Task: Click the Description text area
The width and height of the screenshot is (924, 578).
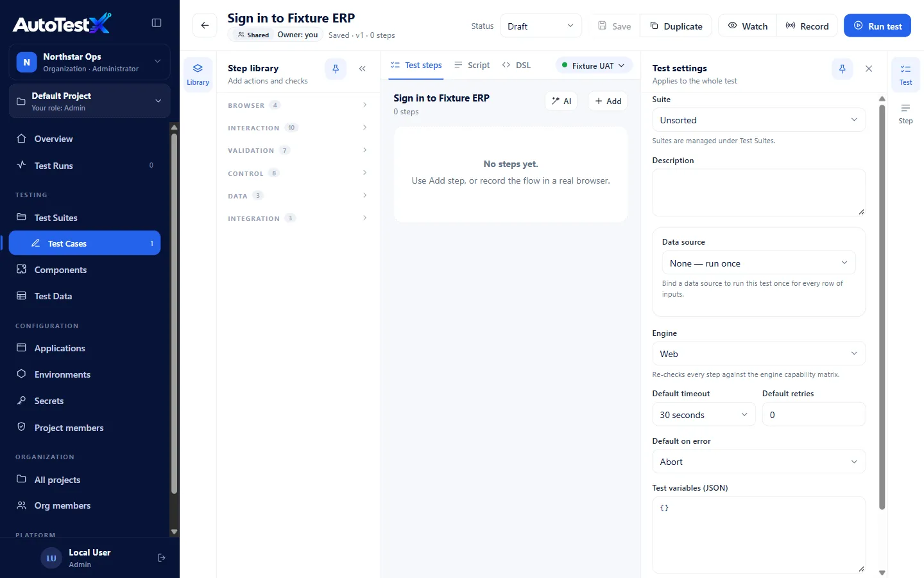Action: (x=759, y=193)
